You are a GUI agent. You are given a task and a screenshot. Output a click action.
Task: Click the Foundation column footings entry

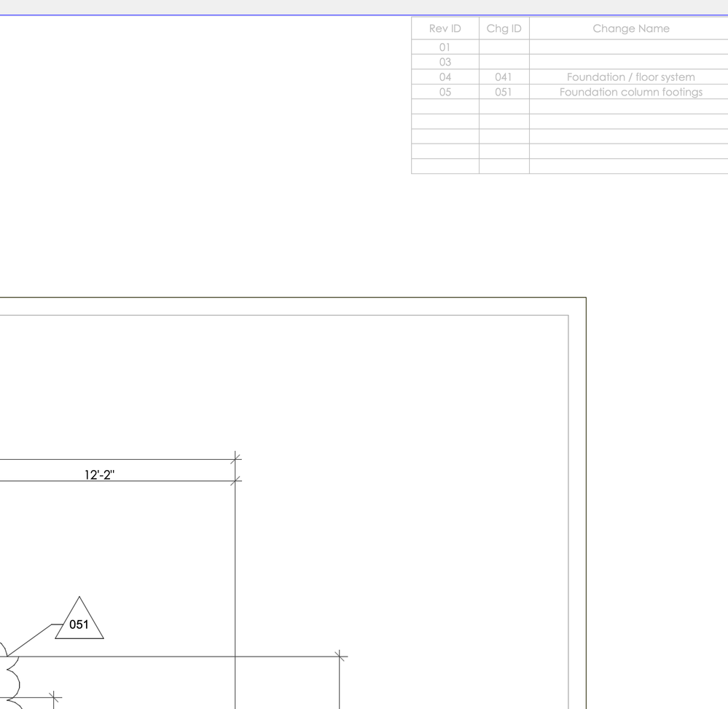tap(630, 92)
